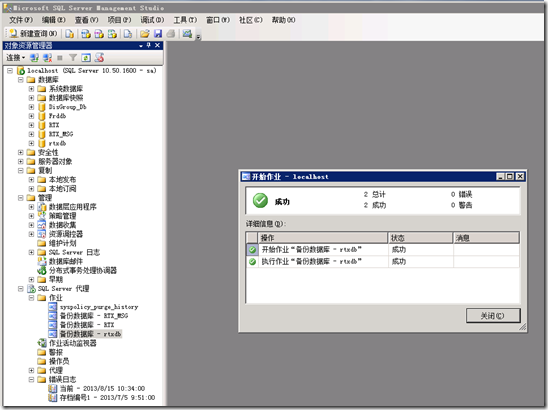Click the Stop square icon in Object Explorer toolbar

coord(60,58)
